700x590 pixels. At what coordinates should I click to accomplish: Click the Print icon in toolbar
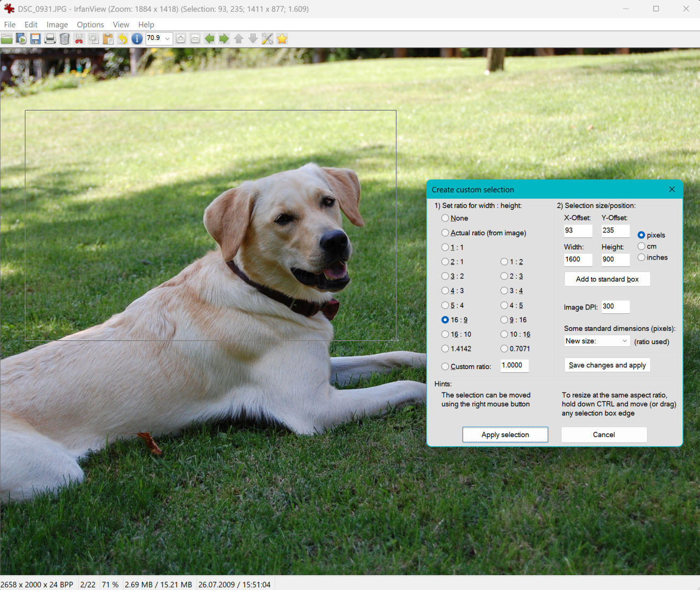50,39
